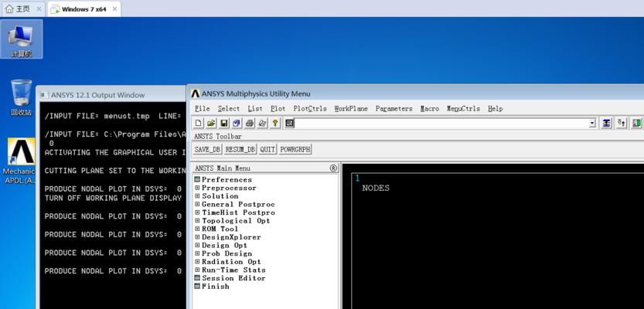
Task: Click the Output Window title bar icon
Action: tap(44, 95)
